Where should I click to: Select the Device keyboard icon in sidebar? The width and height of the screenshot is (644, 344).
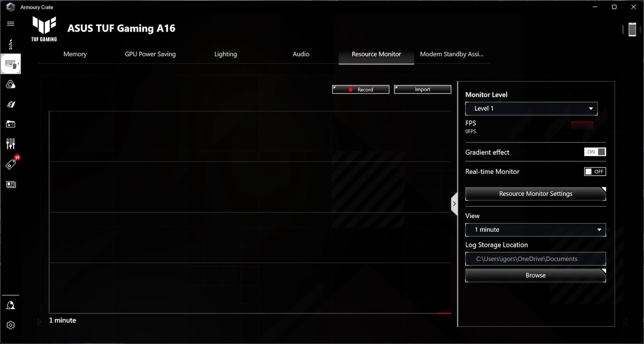(11, 64)
